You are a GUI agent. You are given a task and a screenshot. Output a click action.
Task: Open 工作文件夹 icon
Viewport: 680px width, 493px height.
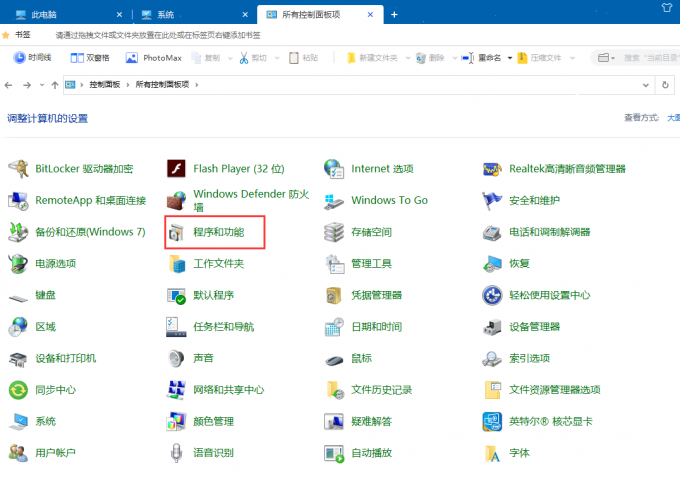pyautogui.click(x=177, y=264)
